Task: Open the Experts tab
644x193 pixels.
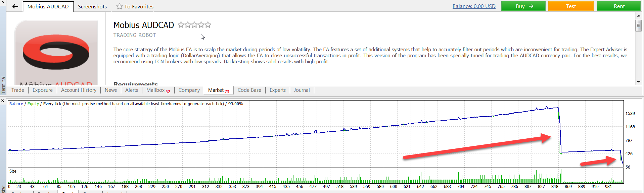Action: (278, 90)
